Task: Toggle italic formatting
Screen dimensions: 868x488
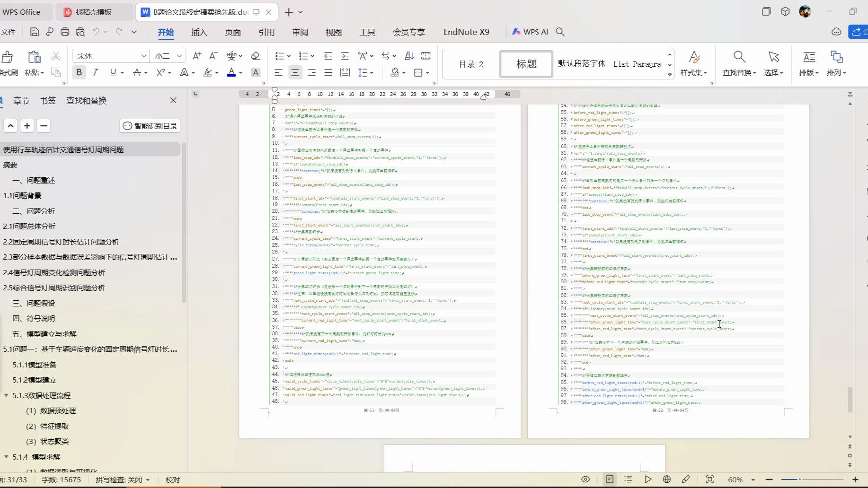Action: pos(95,72)
